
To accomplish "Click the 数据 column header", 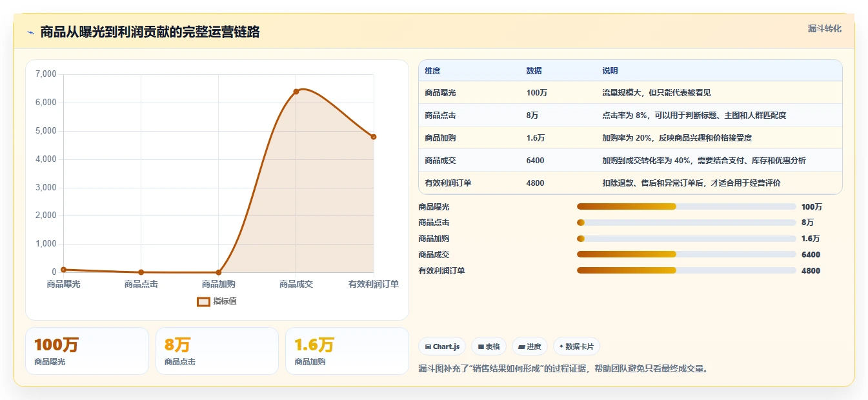I will click(534, 71).
